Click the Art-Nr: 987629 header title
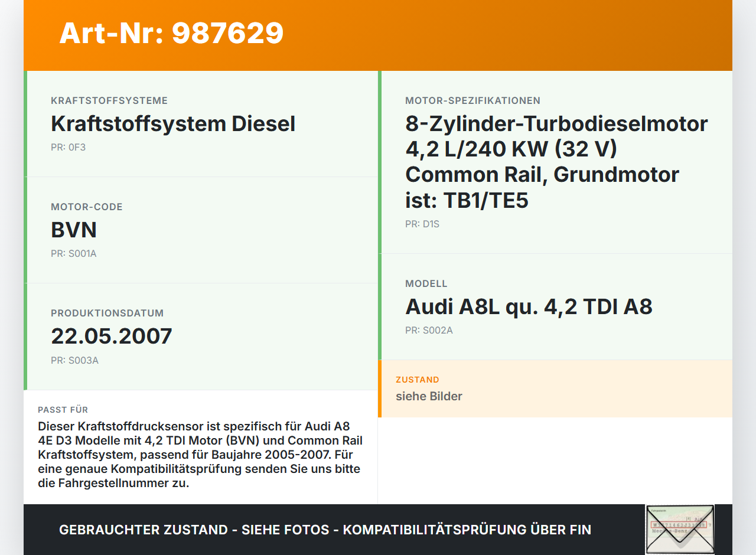The width and height of the screenshot is (756, 555). [171, 34]
